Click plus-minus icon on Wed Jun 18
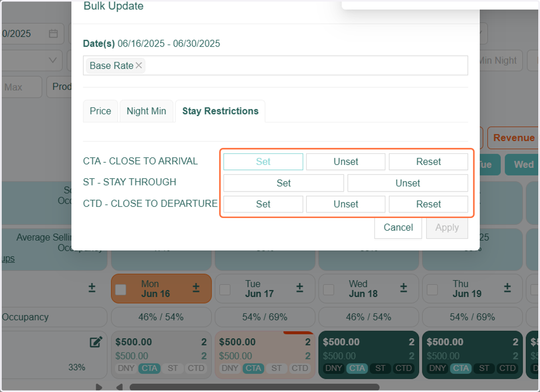The image size is (540, 392). [x=404, y=288]
